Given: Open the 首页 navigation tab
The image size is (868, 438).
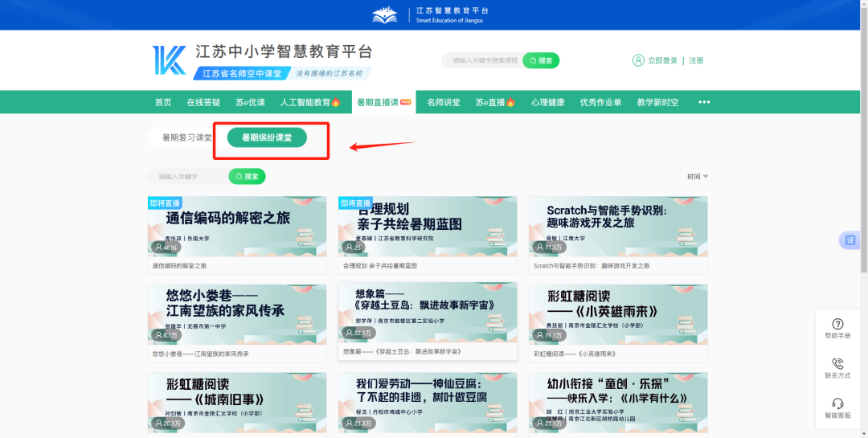Looking at the screenshot, I should tap(162, 102).
